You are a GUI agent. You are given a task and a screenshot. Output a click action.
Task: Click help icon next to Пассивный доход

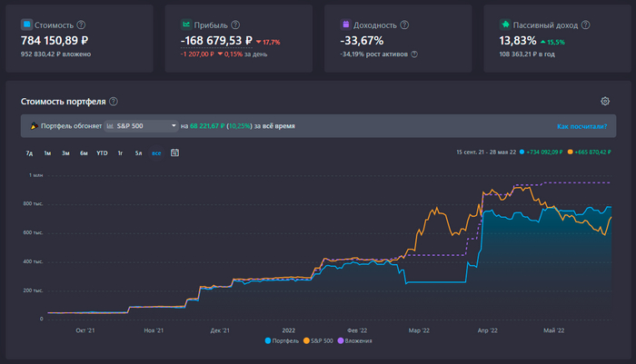point(586,25)
